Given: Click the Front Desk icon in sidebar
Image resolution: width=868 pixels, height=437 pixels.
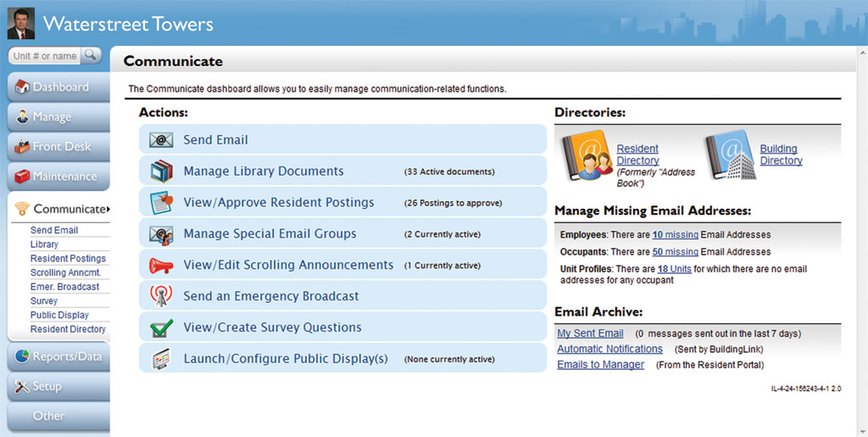Looking at the screenshot, I should pyautogui.click(x=22, y=146).
